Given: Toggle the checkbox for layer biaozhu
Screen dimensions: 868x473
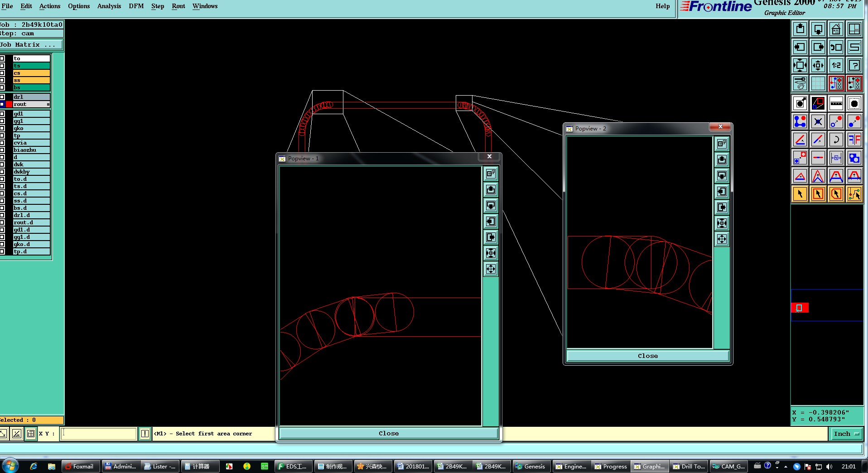Looking at the screenshot, I should tap(2, 150).
